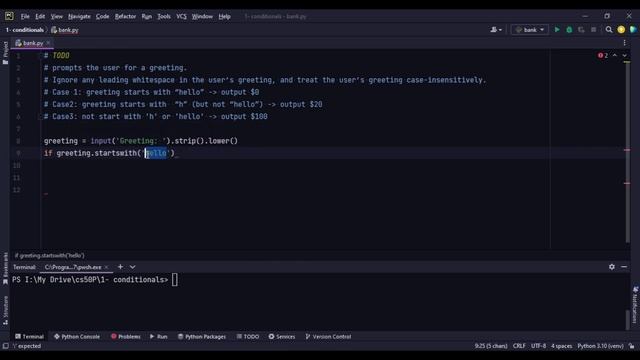Open the Edit menu

click(x=40, y=16)
